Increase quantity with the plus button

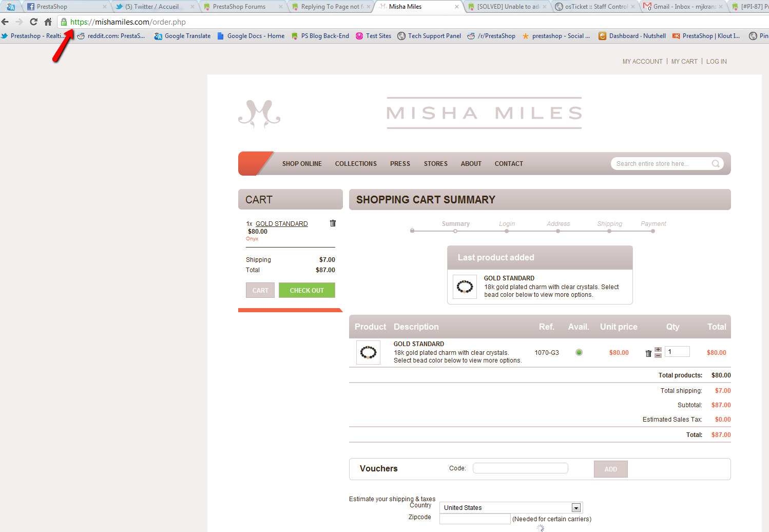click(658, 350)
